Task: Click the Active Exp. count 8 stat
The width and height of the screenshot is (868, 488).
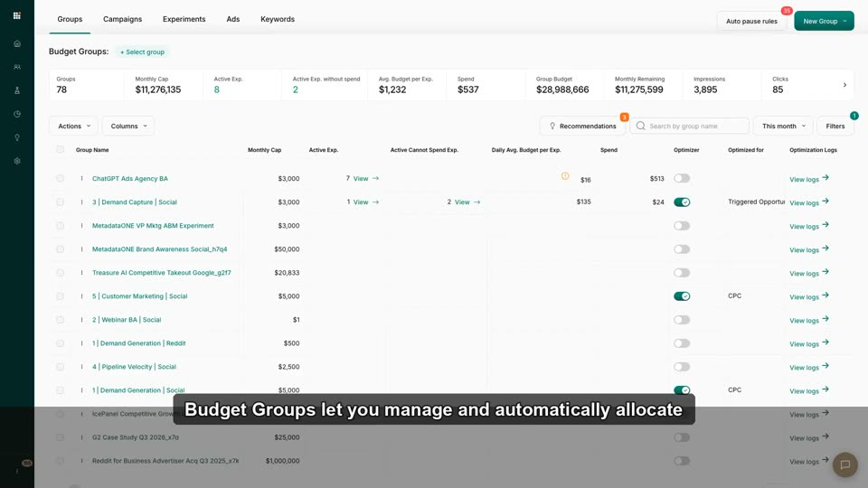Action: pos(216,89)
